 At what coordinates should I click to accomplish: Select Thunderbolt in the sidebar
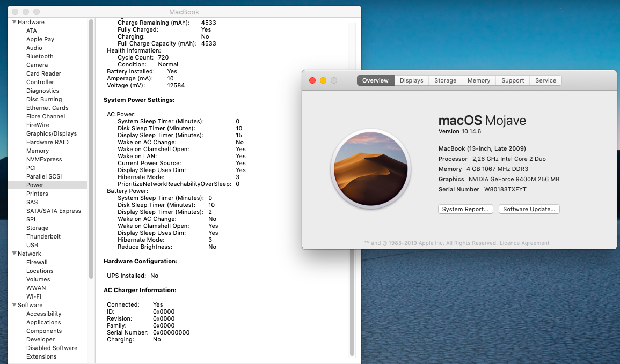pyautogui.click(x=43, y=236)
